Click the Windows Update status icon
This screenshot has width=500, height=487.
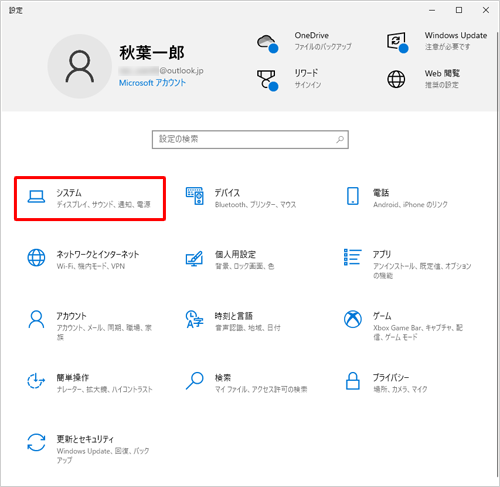pyautogui.click(x=397, y=42)
